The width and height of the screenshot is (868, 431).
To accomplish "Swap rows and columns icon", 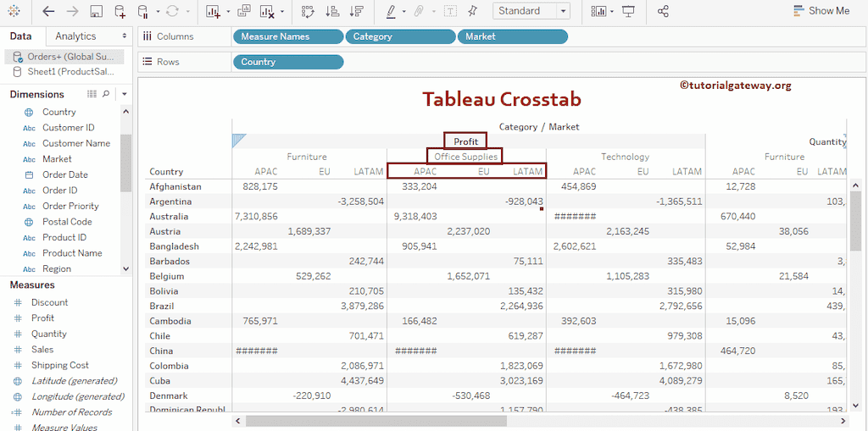I will [308, 11].
